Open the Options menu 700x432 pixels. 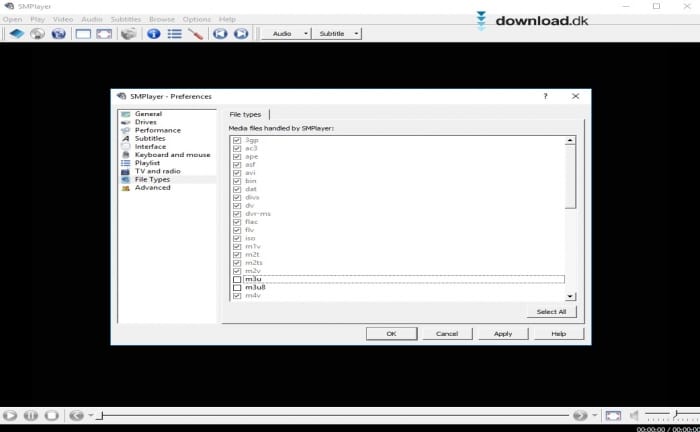[x=196, y=19]
